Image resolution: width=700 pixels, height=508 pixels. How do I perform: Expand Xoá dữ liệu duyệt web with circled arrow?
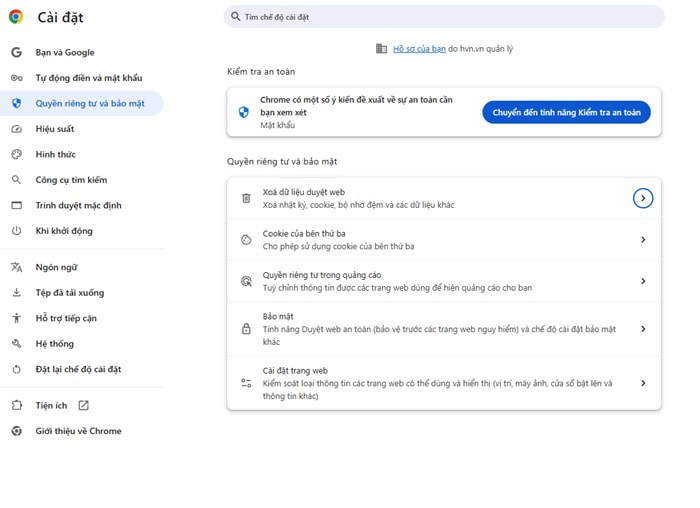643,198
